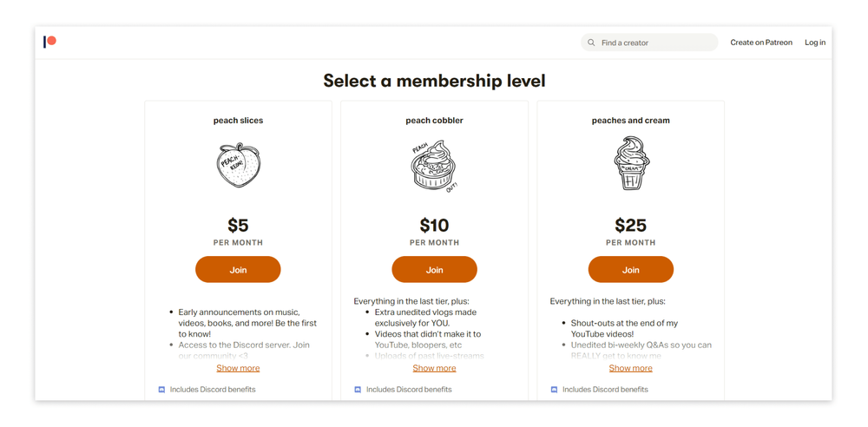Click 'Log in' in the header
The width and height of the screenshot is (868, 427).
[814, 43]
